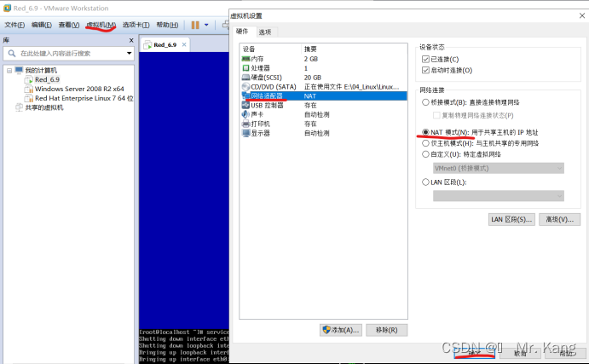Select Windows Server 2008 R2 x64 tree item
The image size is (589, 364).
click(79, 89)
